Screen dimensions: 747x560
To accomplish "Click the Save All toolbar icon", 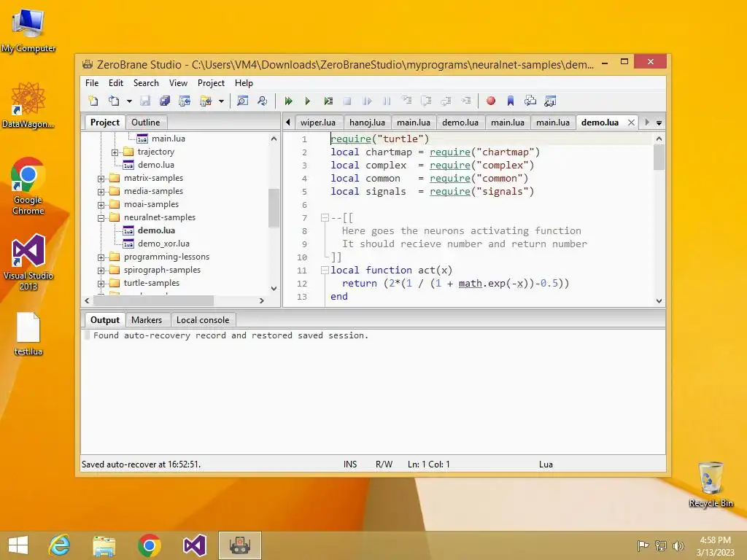I will click(x=165, y=101).
